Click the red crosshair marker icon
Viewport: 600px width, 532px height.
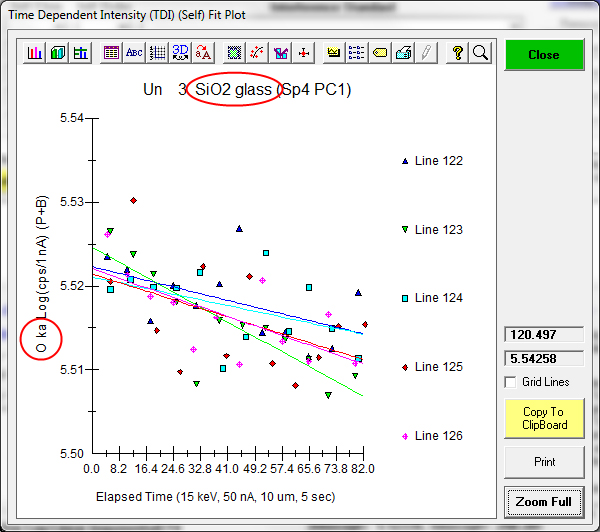303,53
